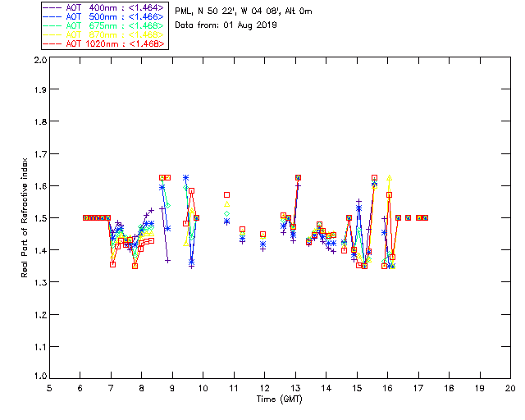Image resolution: width=525 pixels, height=420 pixels.
Task: Click the y-axis label 1.3
Action: [40, 282]
